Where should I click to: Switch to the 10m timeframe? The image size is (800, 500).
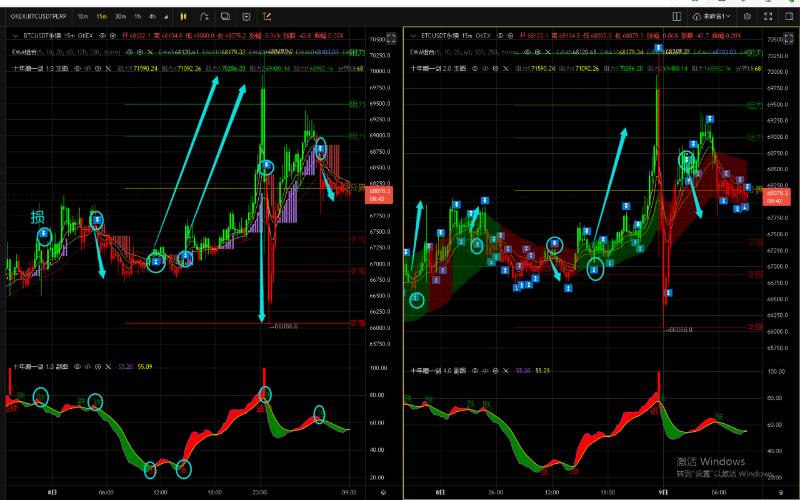point(82,17)
